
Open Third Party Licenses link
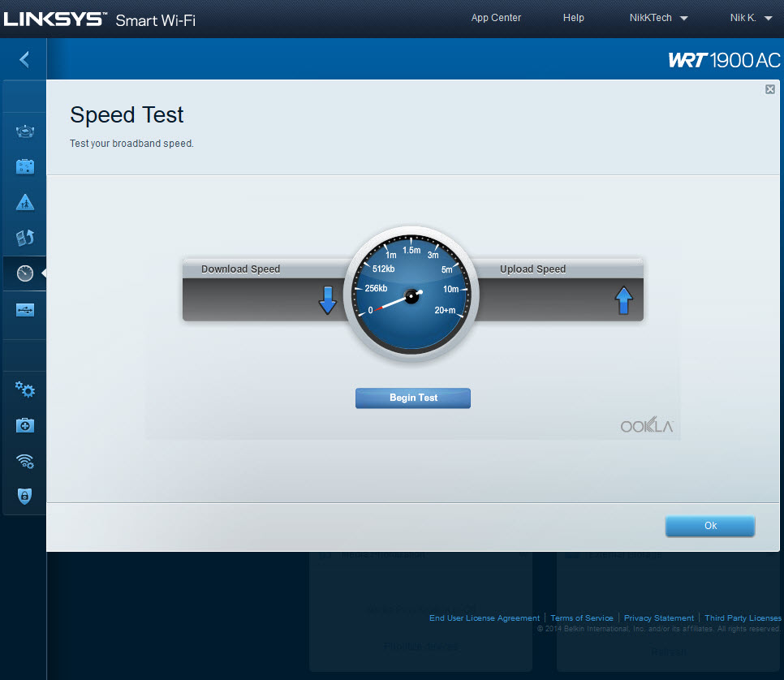click(743, 618)
